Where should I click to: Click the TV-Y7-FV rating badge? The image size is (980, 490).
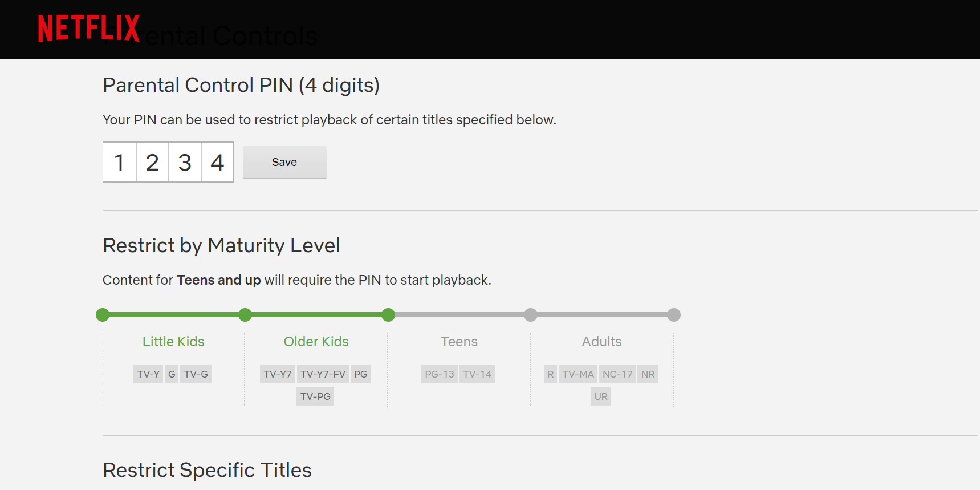[x=323, y=374]
